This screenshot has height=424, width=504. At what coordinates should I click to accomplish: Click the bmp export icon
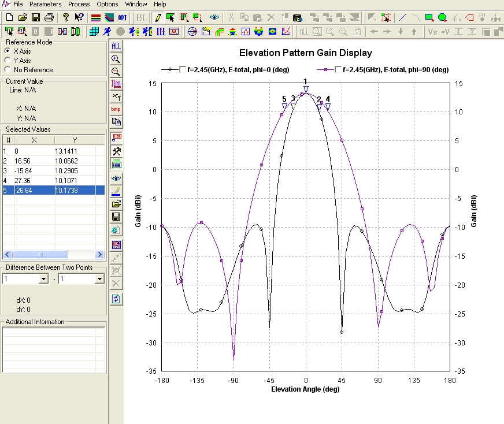pos(116,109)
